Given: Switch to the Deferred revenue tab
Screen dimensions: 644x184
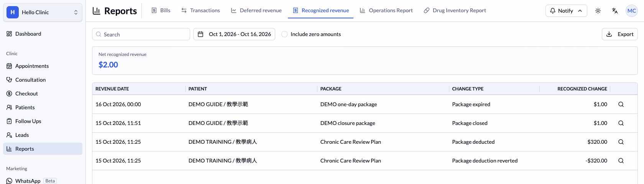Looking at the screenshot, I should pos(256,10).
